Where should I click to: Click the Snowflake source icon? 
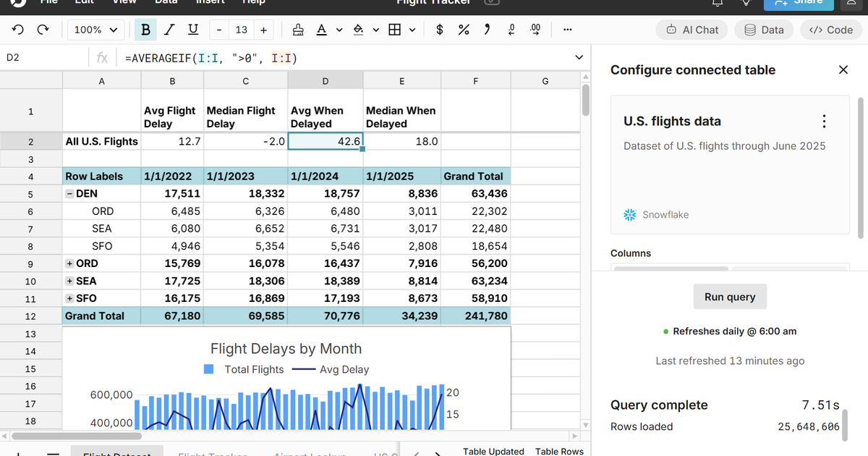[630, 215]
